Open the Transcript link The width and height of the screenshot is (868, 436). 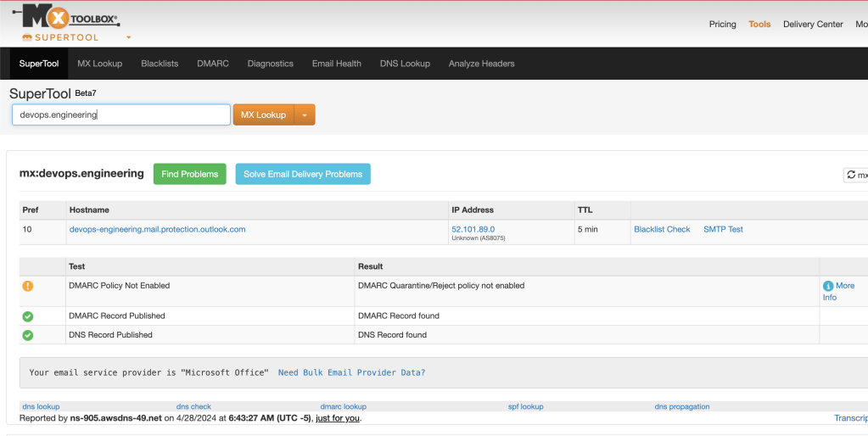(851, 417)
